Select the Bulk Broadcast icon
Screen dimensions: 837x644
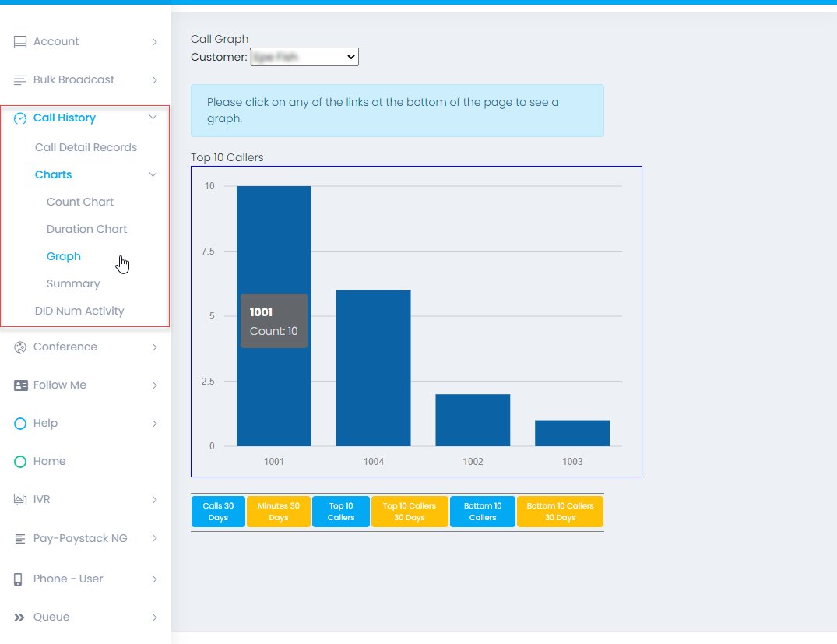tap(19, 79)
